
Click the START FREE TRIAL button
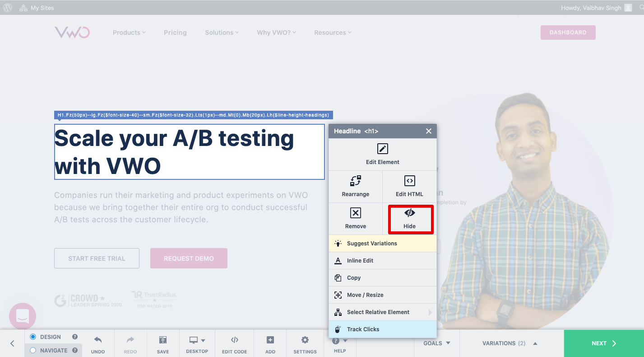[97, 258]
